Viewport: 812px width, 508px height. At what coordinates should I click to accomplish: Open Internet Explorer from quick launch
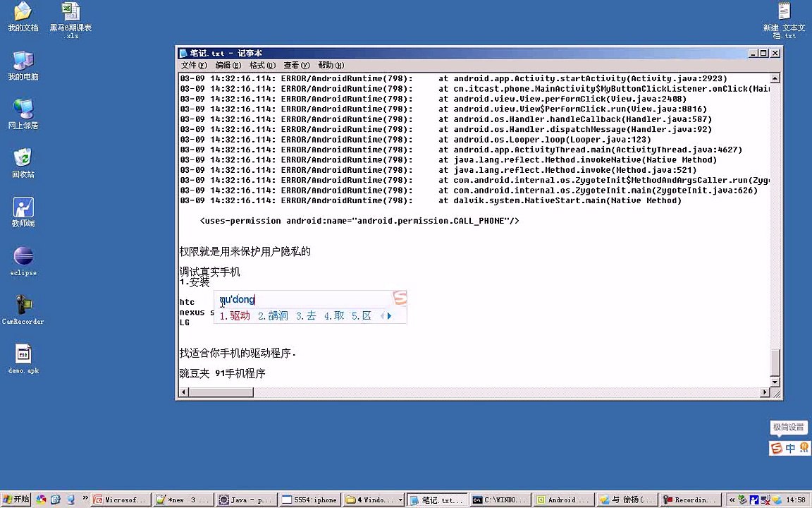(56, 500)
